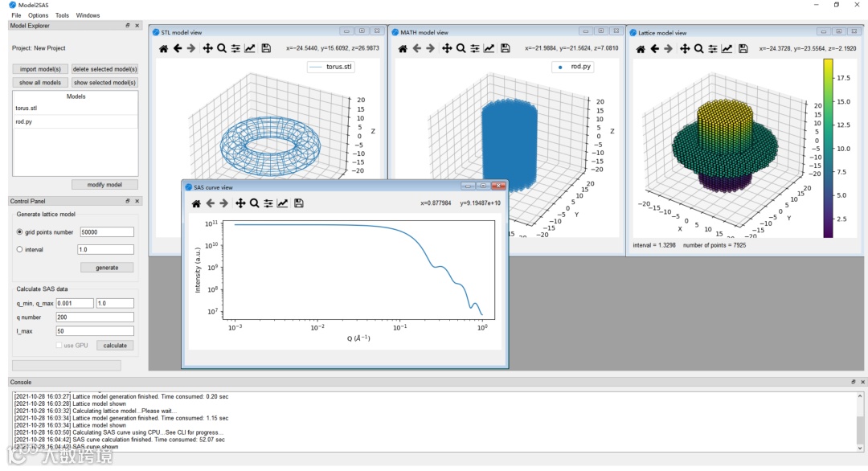Open axes edit icon in STL model view
Image resolution: width=868 pixels, height=471 pixels.
pos(250,49)
